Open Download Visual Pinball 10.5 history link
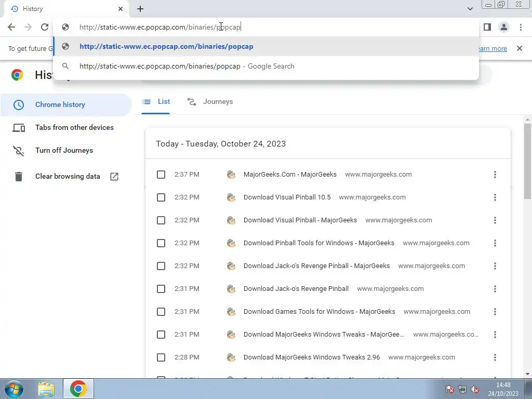This screenshot has width=532, height=399. [x=287, y=197]
